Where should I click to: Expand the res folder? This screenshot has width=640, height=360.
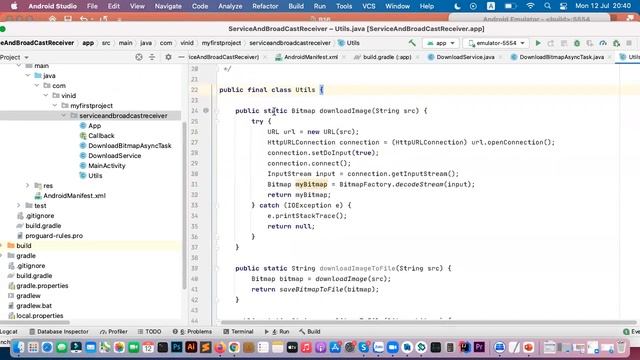tap(28, 186)
